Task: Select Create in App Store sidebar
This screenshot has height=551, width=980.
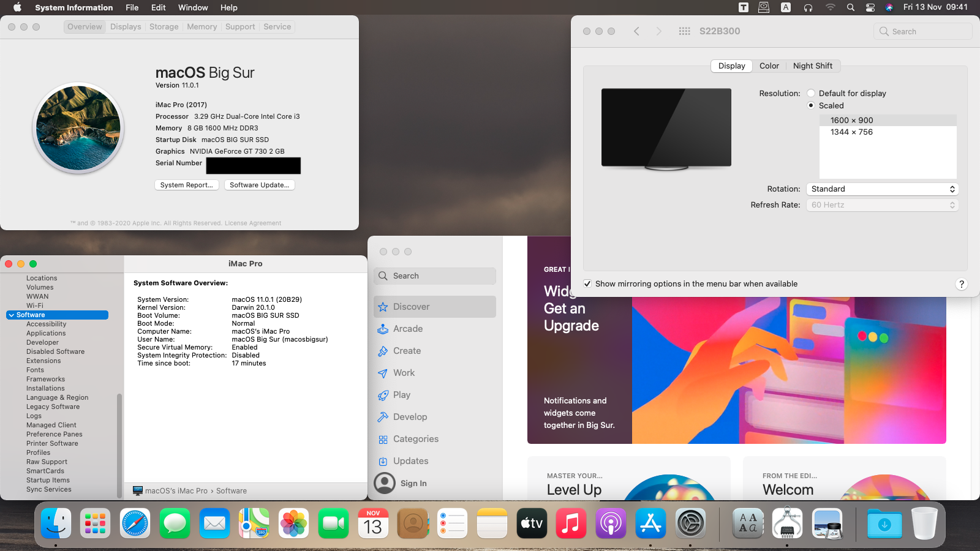Action: pyautogui.click(x=435, y=351)
